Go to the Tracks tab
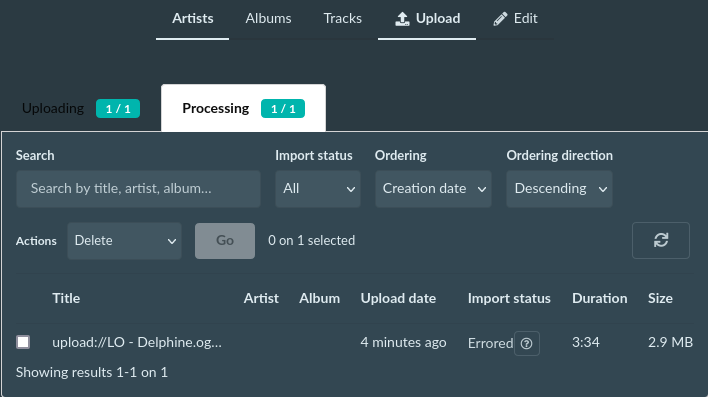The width and height of the screenshot is (708, 397). tap(342, 19)
